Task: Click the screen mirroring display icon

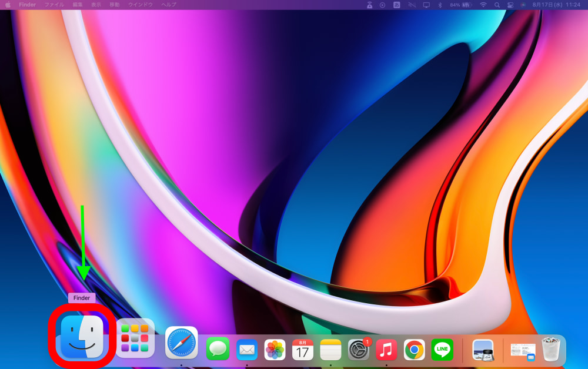Action: tap(426, 5)
